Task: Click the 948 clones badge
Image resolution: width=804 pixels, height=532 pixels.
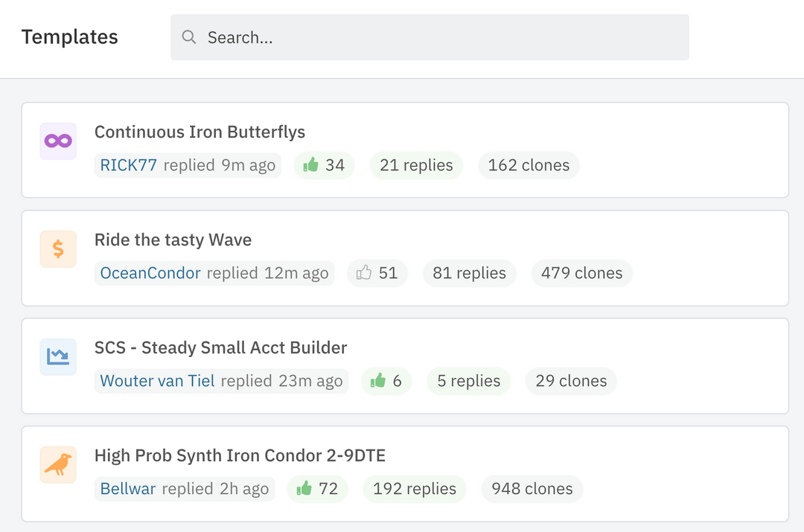Action: pyautogui.click(x=532, y=489)
